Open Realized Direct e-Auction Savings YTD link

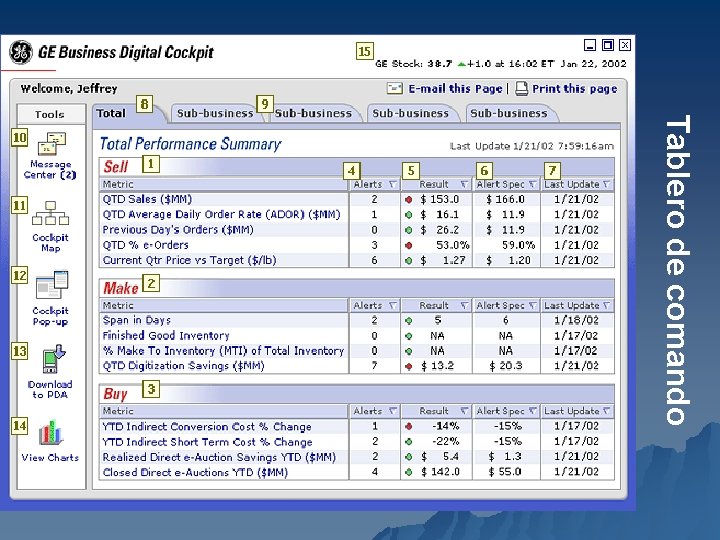(219, 457)
